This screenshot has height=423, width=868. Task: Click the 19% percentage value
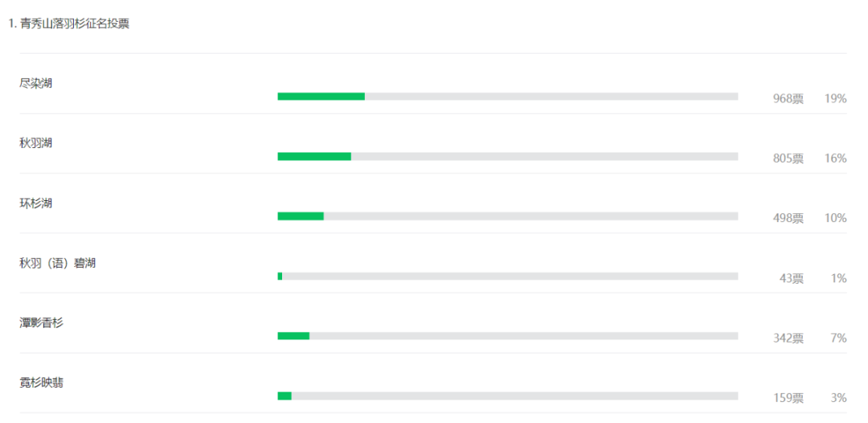[x=835, y=99]
